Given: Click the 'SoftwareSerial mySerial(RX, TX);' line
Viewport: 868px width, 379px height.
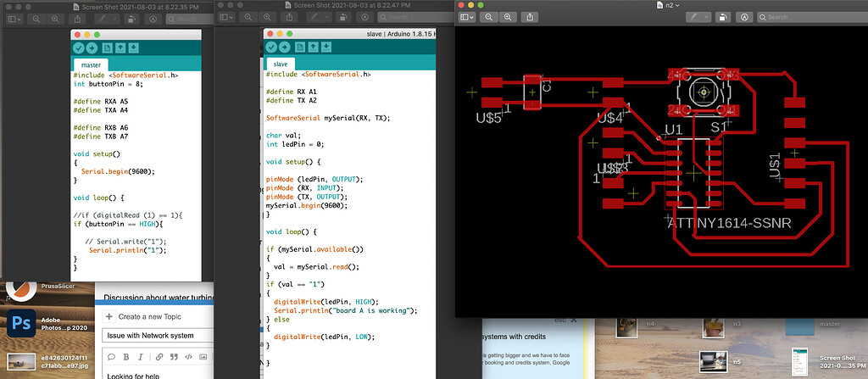Looking at the screenshot, I should [x=328, y=118].
